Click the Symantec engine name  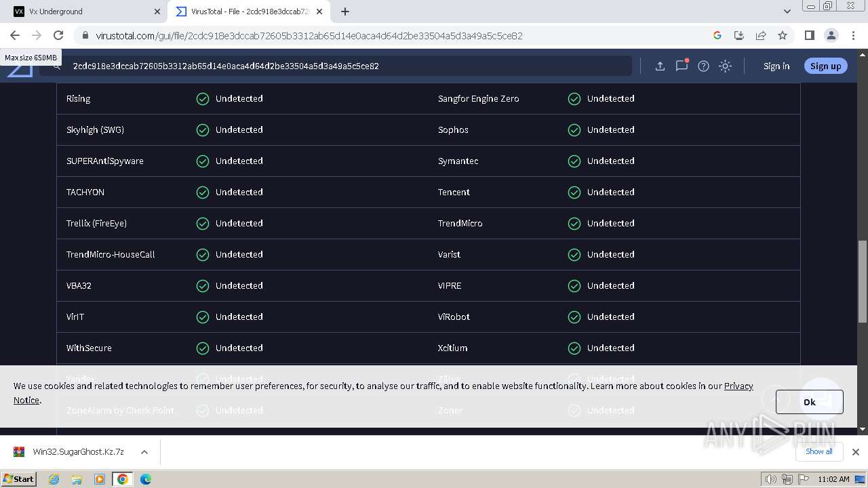coord(458,161)
